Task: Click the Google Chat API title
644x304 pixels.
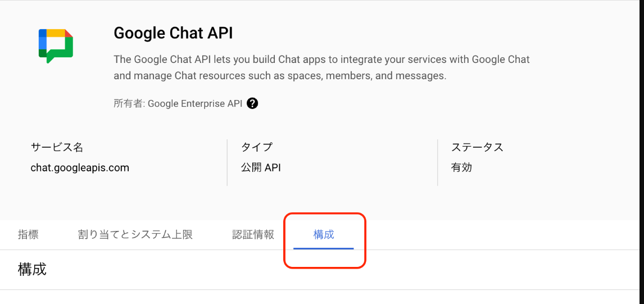Action: point(173,33)
